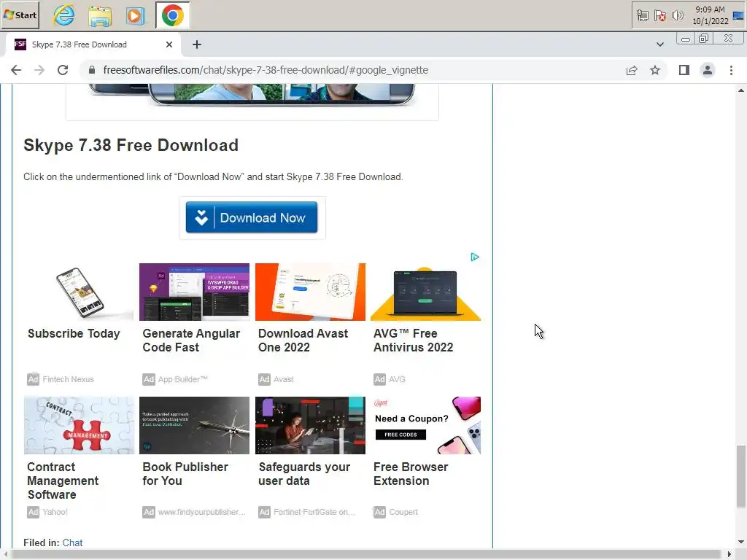Image resolution: width=747 pixels, height=560 pixels.
Task: Click the Fintech Nexus advertiser label
Action: [x=68, y=379]
